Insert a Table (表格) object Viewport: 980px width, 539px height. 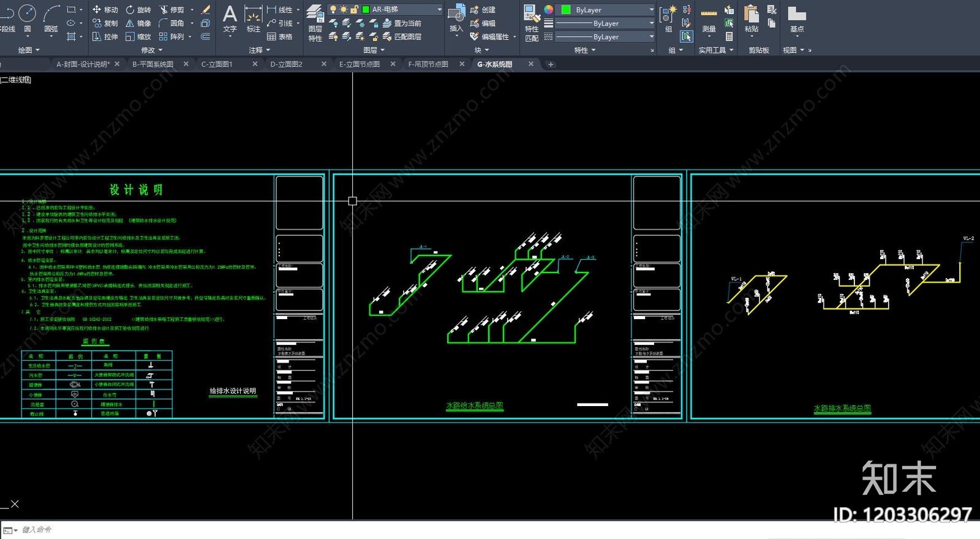(279, 37)
